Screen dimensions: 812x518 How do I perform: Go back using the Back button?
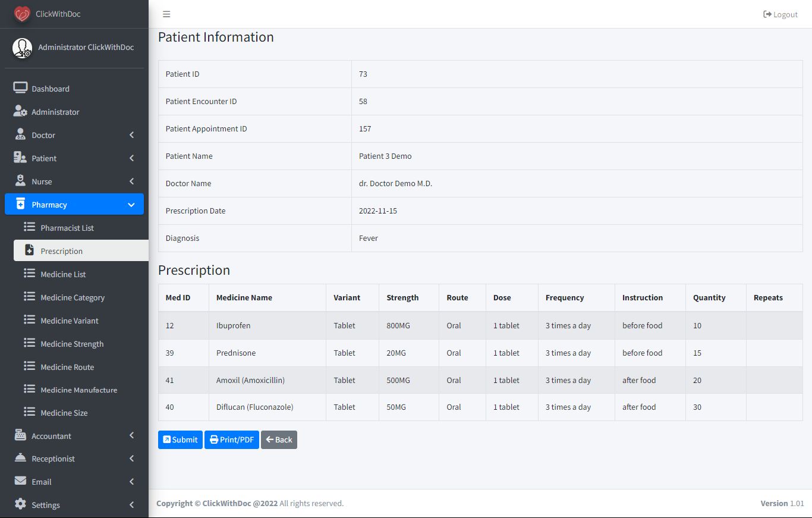click(x=279, y=439)
